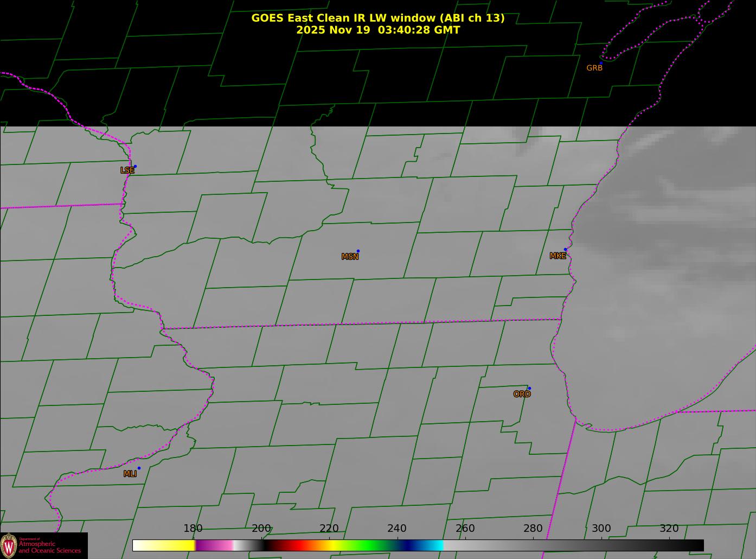Click the 240 colorbar tick label
Screen dimensions: 756x559
396,529
